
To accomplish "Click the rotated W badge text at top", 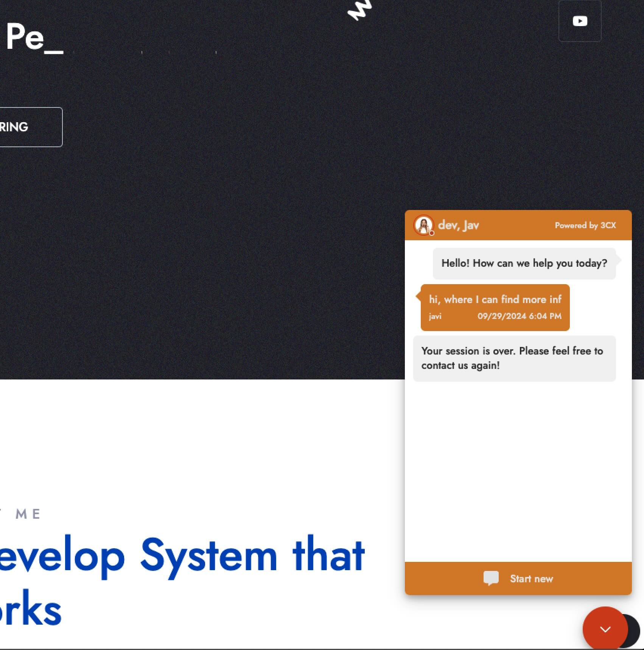I will click(359, 10).
